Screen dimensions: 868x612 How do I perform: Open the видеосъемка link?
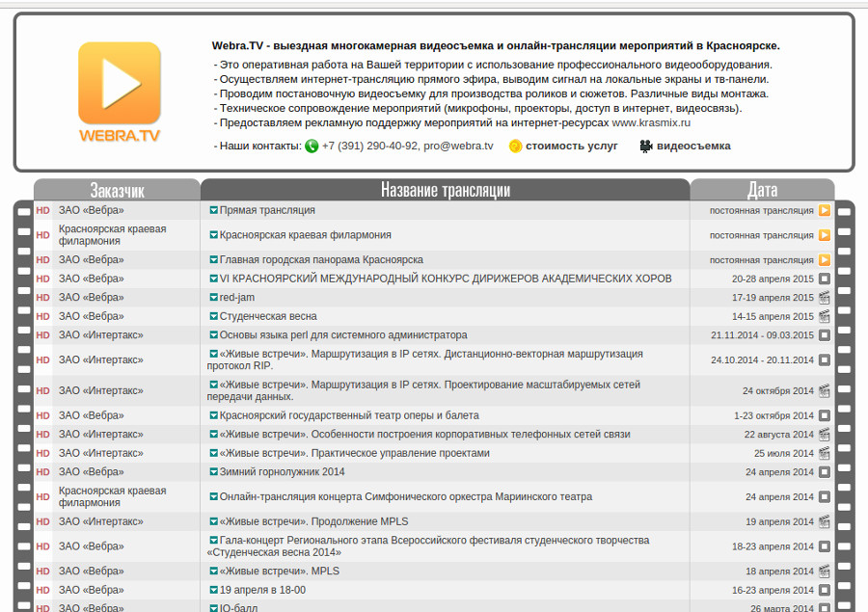click(x=693, y=146)
